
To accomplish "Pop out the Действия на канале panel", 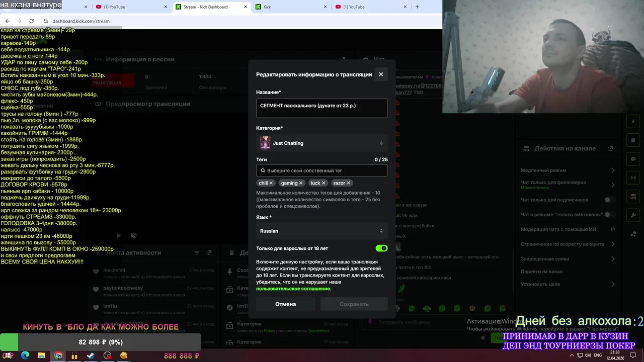I will (x=611, y=148).
